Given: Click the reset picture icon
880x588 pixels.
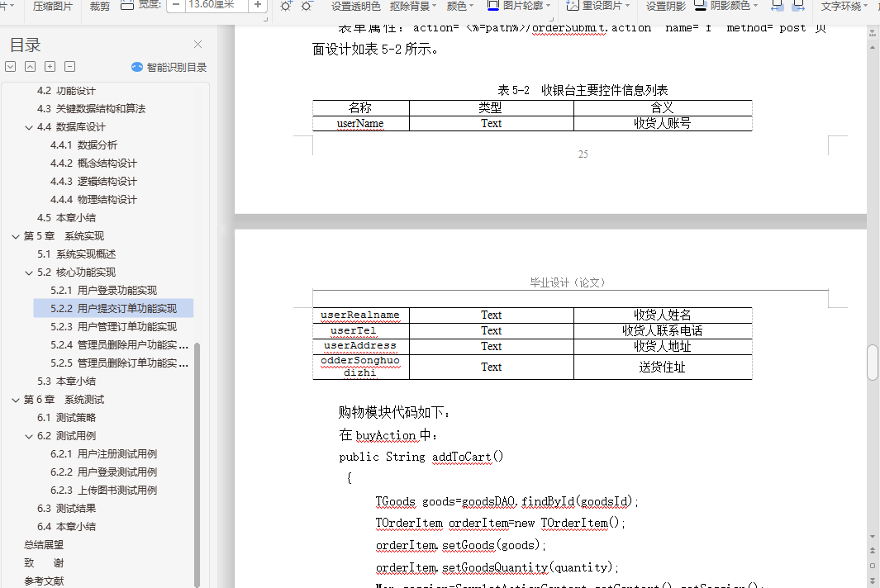Looking at the screenshot, I should tap(572, 6).
